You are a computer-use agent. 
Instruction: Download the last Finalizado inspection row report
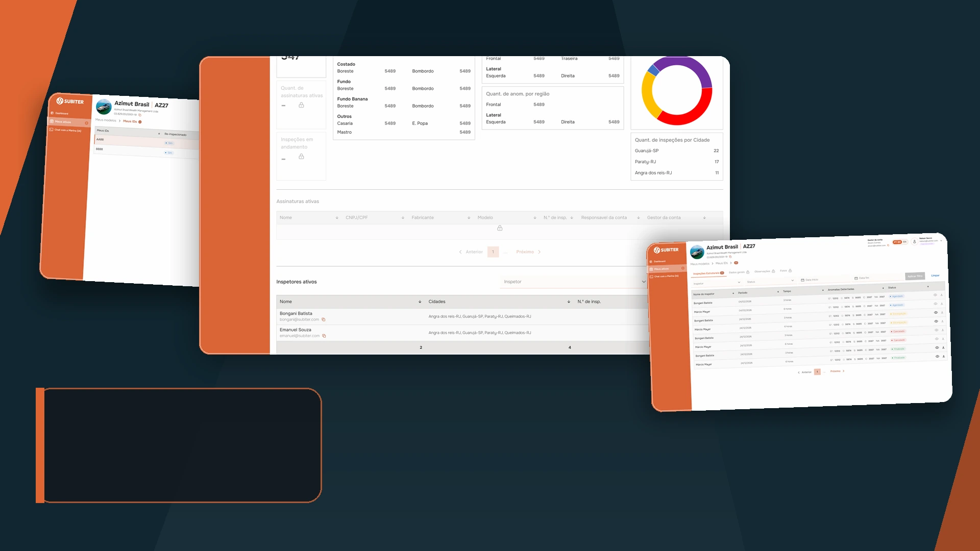click(x=944, y=356)
